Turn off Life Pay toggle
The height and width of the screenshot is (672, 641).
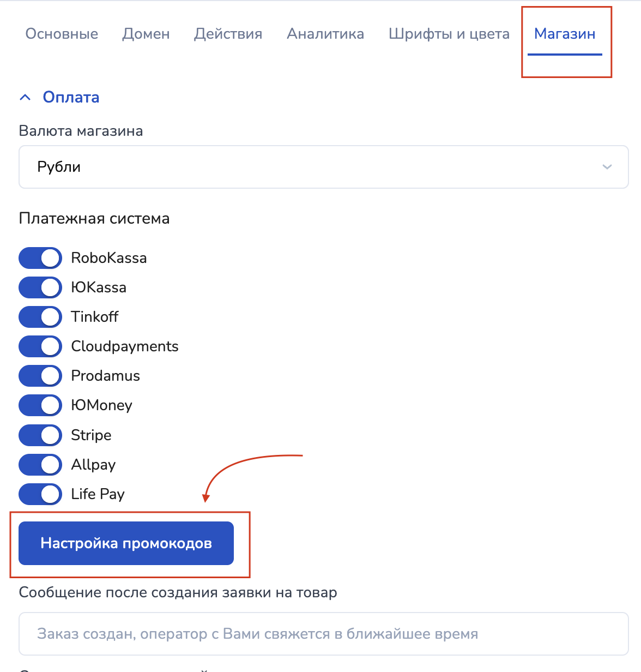(x=40, y=494)
